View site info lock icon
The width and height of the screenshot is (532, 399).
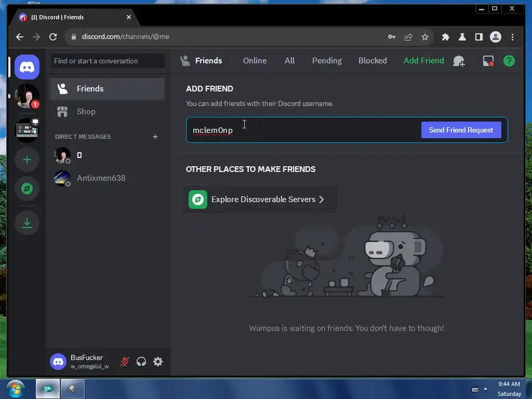click(x=74, y=37)
